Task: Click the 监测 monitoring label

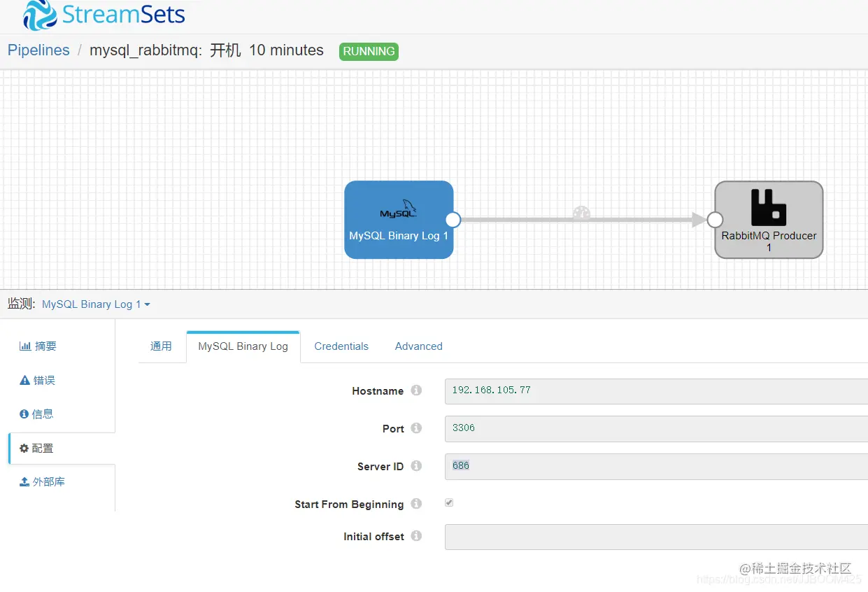Action: (x=21, y=304)
